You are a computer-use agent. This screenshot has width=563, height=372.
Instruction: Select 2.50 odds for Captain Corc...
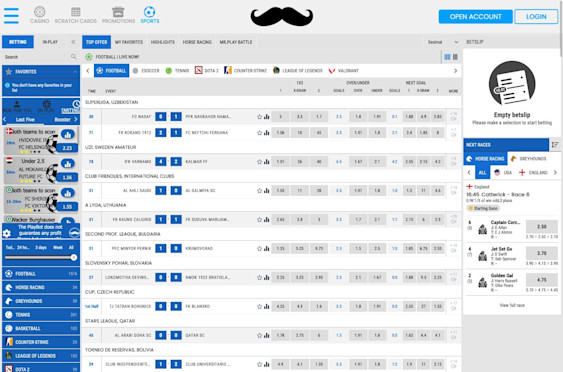[541, 227]
